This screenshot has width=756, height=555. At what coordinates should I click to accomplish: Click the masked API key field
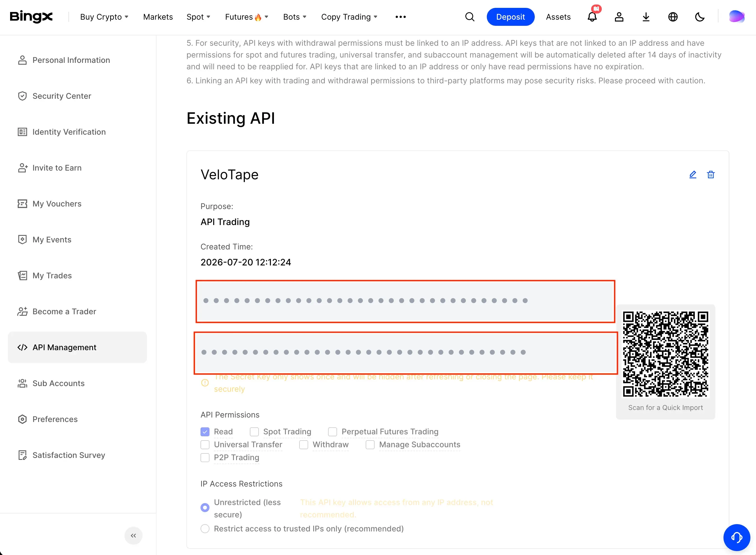click(x=405, y=301)
